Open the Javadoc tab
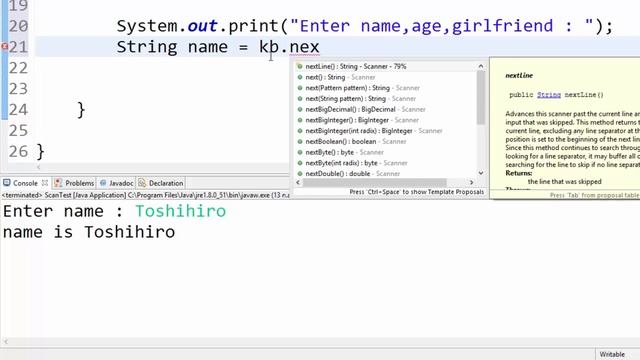 116,183
